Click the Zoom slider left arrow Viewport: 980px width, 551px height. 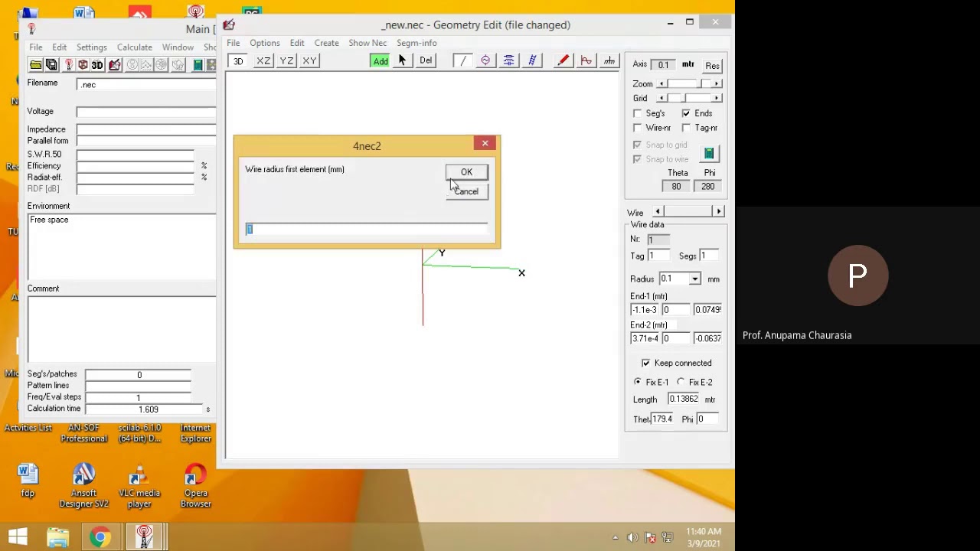pyautogui.click(x=661, y=83)
